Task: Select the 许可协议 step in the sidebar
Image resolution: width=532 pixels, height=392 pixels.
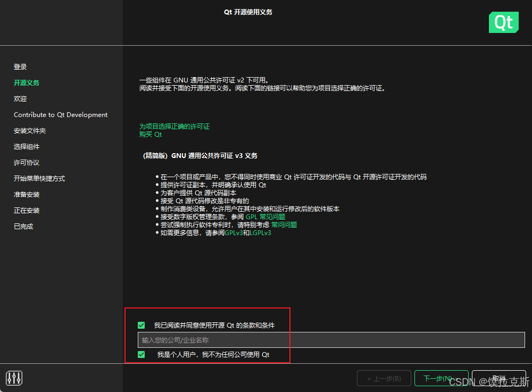Action: [x=27, y=162]
